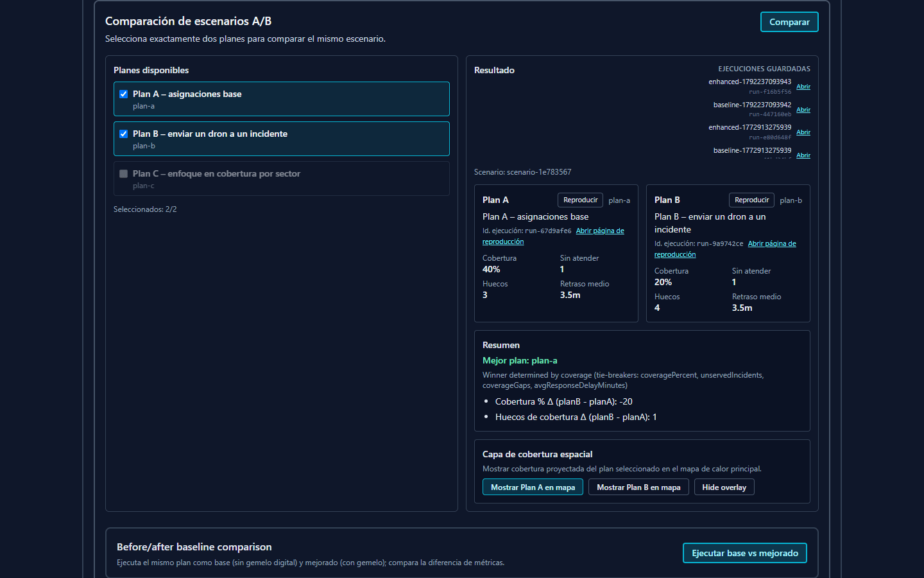Click Cobertura % Δ -20 bullet

(x=563, y=402)
